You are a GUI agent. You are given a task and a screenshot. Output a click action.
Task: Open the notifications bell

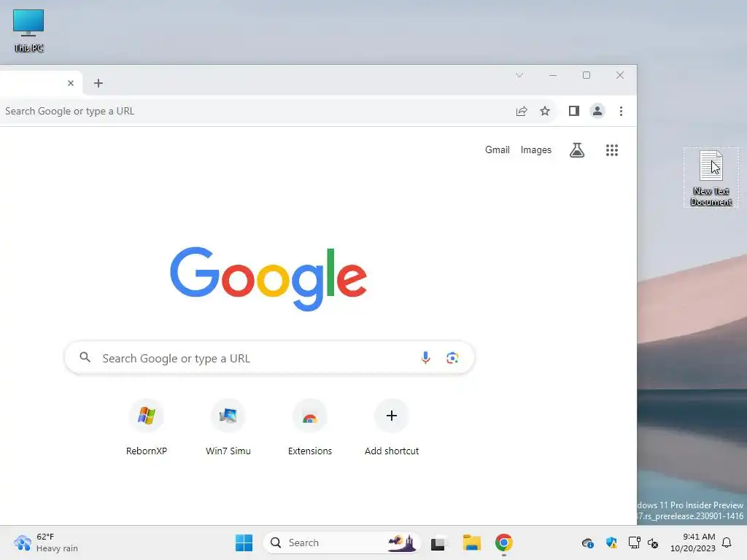pyautogui.click(x=727, y=542)
